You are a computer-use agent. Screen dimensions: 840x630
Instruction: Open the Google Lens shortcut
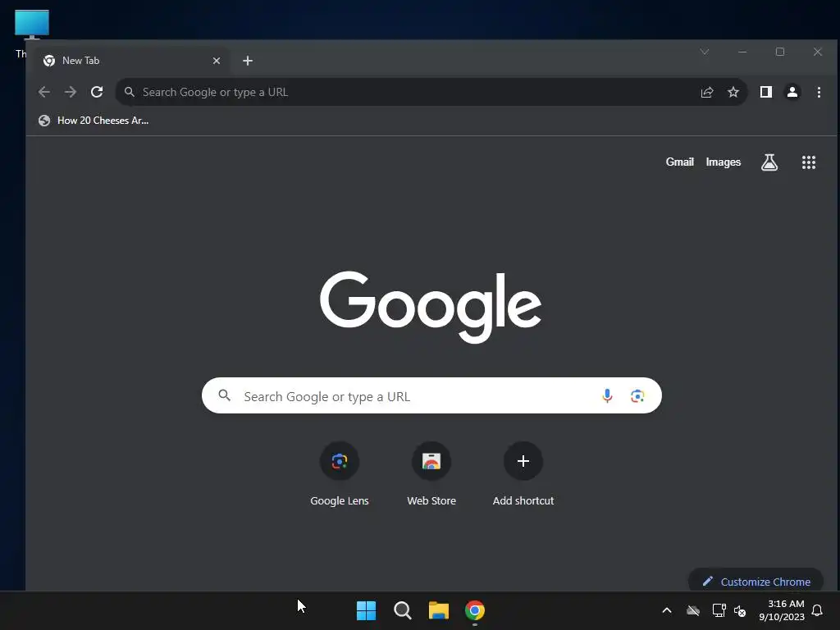pos(339,474)
